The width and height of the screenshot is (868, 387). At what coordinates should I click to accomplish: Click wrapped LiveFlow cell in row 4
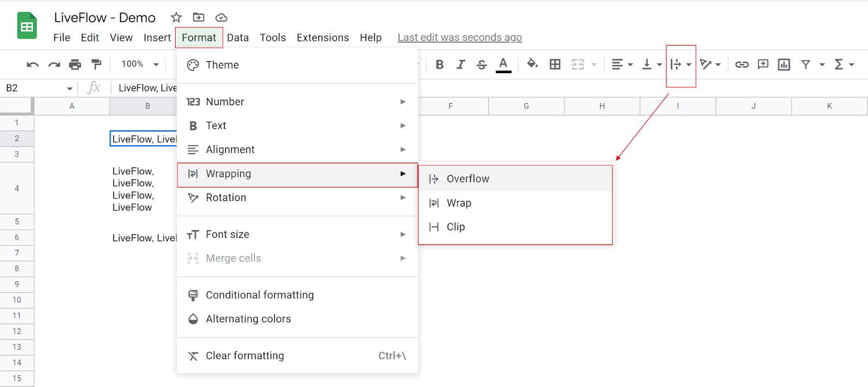coord(144,189)
